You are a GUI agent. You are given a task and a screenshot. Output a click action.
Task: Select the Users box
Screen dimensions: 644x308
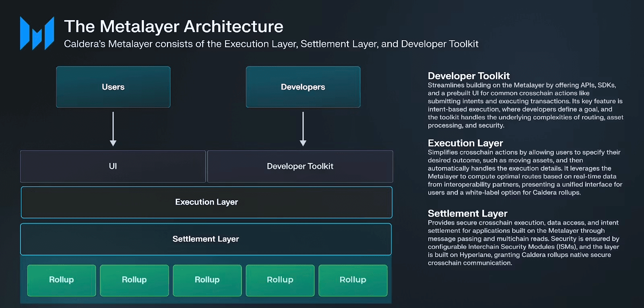[113, 87]
